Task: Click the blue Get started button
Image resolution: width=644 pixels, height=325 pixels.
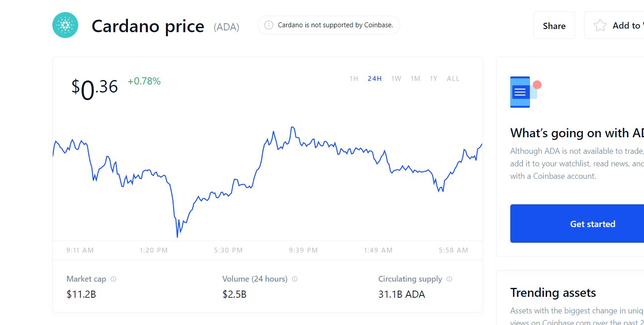Action: click(x=593, y=224)
